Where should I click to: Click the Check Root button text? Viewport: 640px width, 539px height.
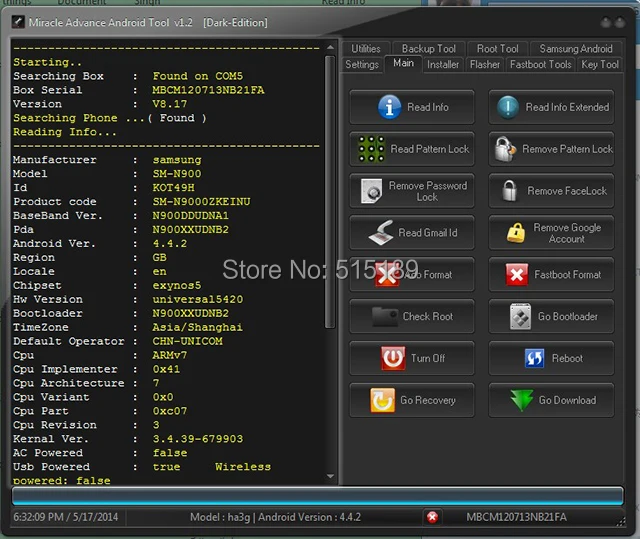[428, 317]
